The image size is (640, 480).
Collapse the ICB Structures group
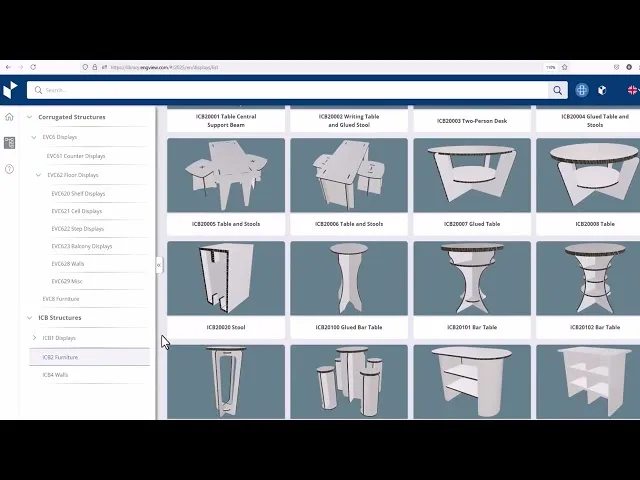coord(29,318)
